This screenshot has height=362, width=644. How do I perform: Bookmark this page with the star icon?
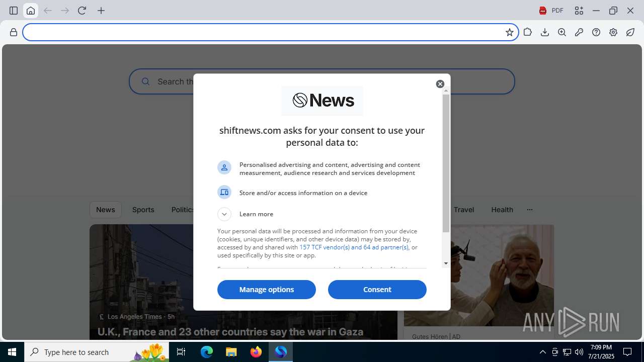[x=510, y=32]
